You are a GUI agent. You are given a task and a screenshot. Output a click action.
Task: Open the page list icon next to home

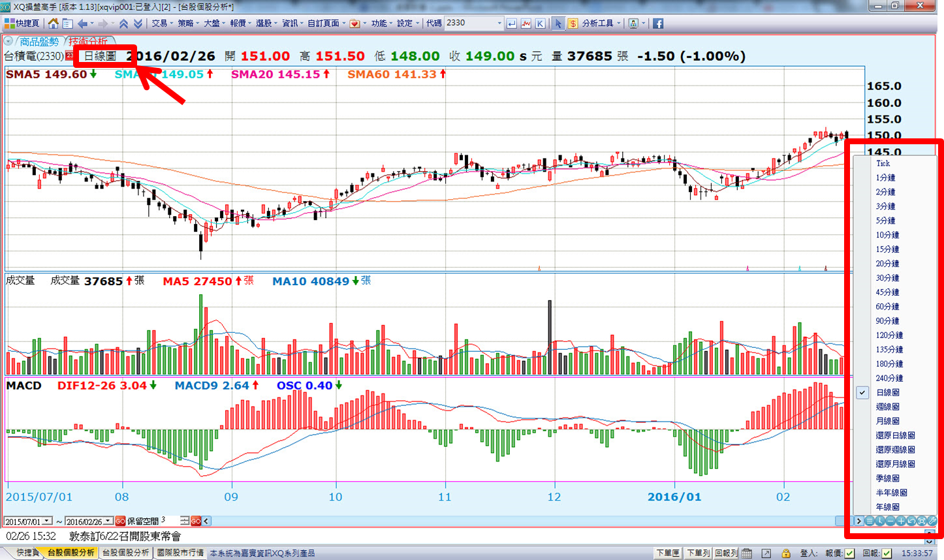click(x=67, y=23)
